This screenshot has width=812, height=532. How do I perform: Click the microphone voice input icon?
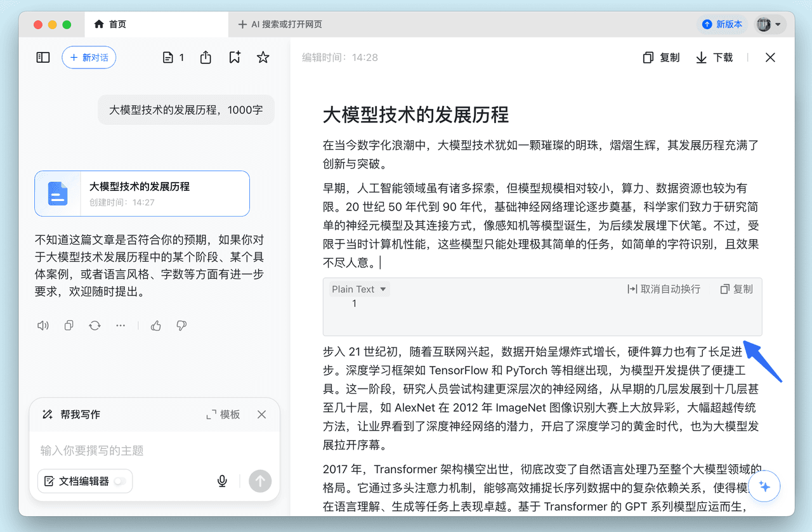pos(222,481)
